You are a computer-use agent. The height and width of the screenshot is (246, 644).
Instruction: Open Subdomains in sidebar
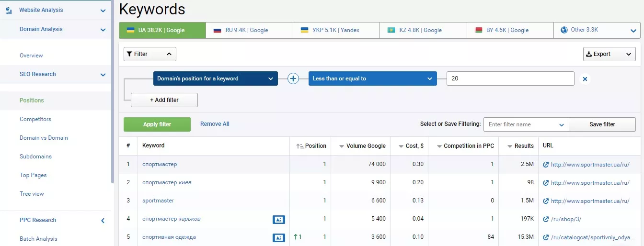tap(35, 157)
